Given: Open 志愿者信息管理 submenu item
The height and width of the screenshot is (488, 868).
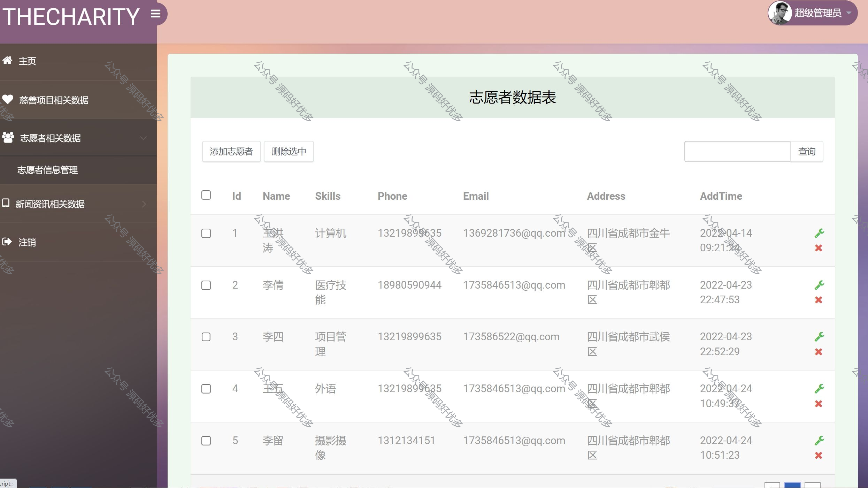Looking at the screenshot, I should tap(48, 170).
